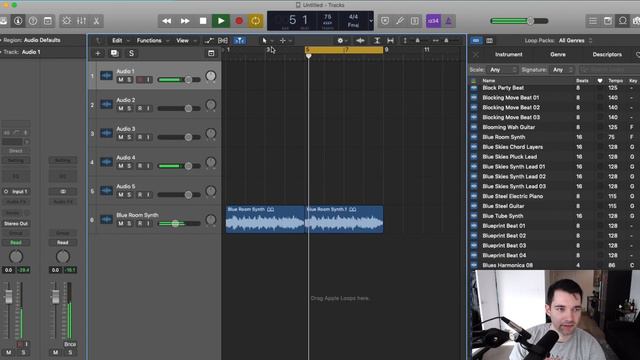Switch loop browser to column view
The width and height of the screenshot is (640, 360).
(489, 40)
